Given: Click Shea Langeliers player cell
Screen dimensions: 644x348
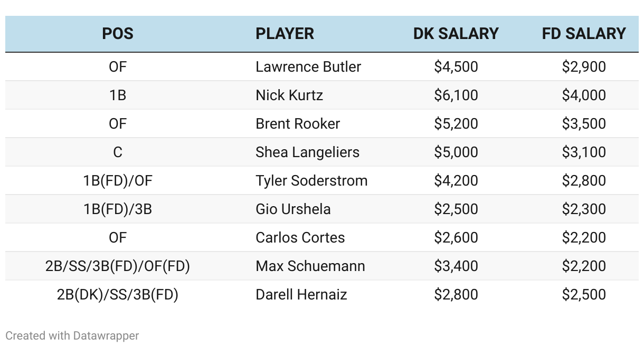Looking at the screenshot, I should pyautogui.click(x=307, y=152).
